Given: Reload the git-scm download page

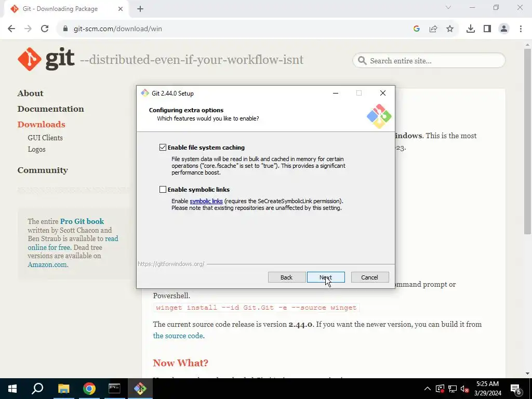Looking at the screenshot, I should pyautogui.click(x=45, y=29).
